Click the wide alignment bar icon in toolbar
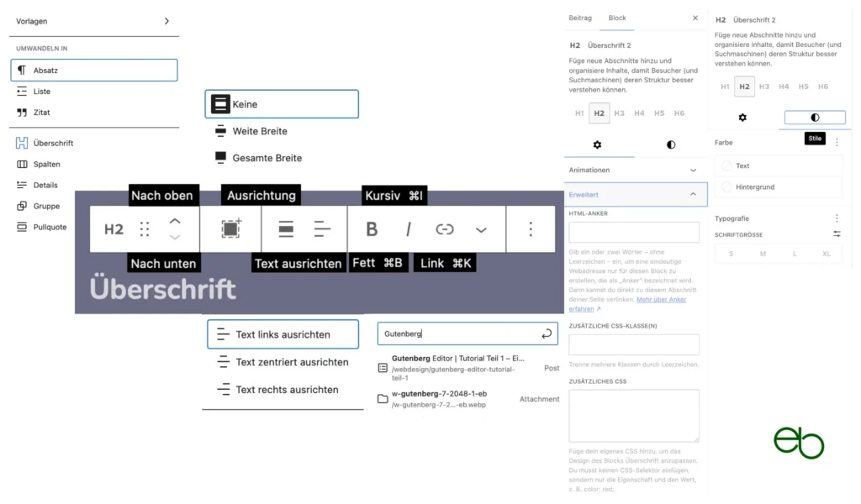Viewport: 861px width, 504px height. pyautogui.click(x=286, y=229)
